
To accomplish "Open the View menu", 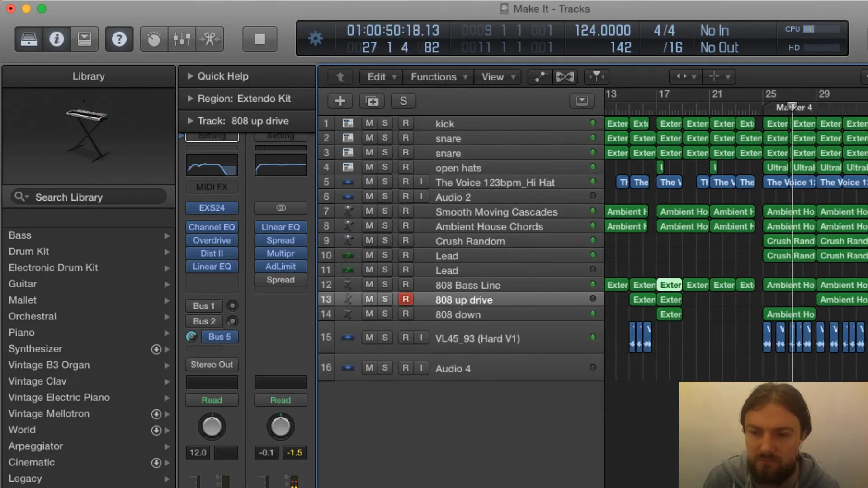I will [498, 77].
